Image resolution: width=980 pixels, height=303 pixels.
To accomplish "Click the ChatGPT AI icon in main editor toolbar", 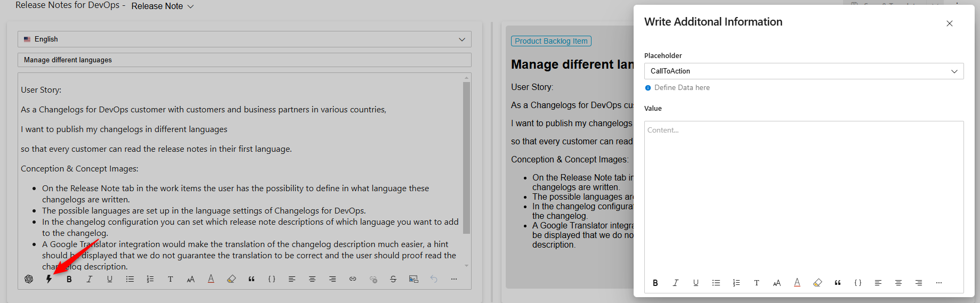I will click(x=29, y=279).
